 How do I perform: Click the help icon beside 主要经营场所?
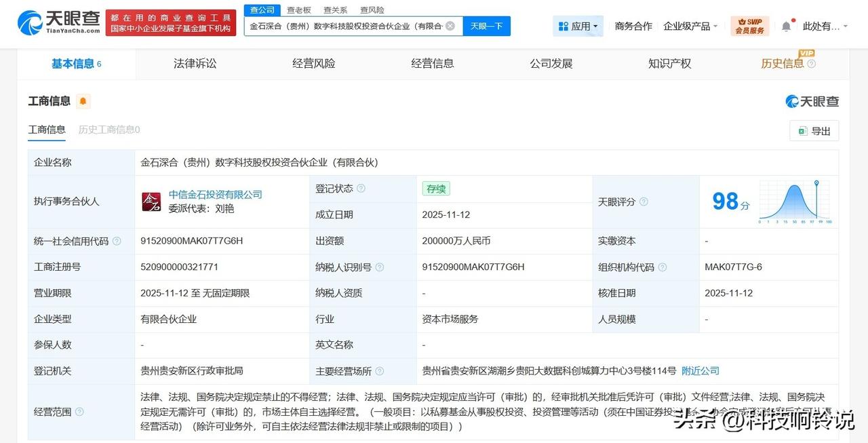(380, 371)
